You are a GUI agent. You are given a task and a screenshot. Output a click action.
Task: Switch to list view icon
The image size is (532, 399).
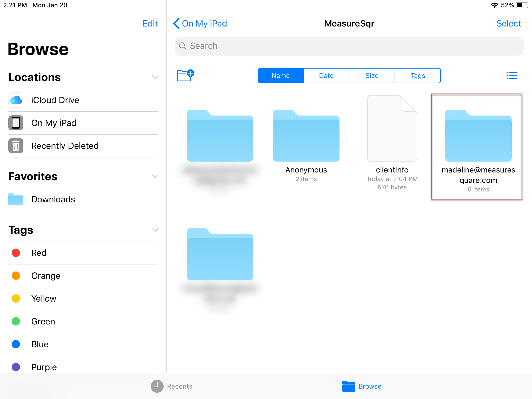tap(511, 76)
